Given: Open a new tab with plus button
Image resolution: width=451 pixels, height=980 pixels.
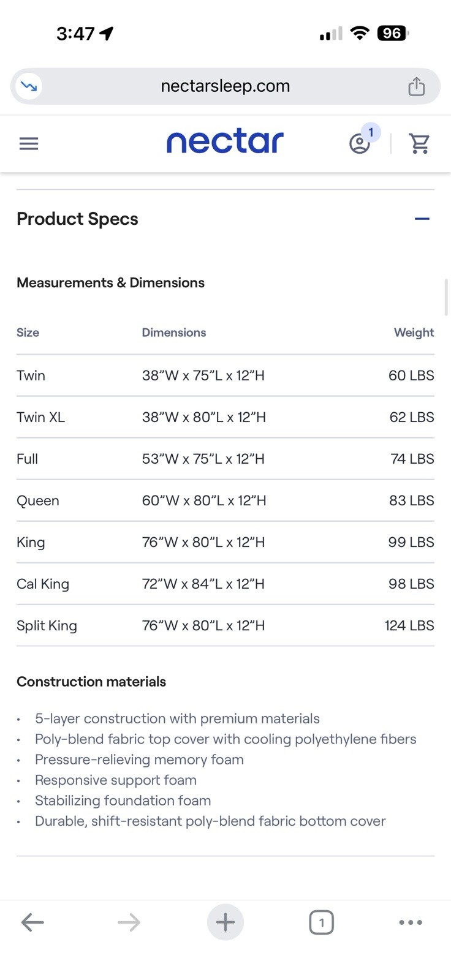Looking at the screenshot, I should point(225,922).
